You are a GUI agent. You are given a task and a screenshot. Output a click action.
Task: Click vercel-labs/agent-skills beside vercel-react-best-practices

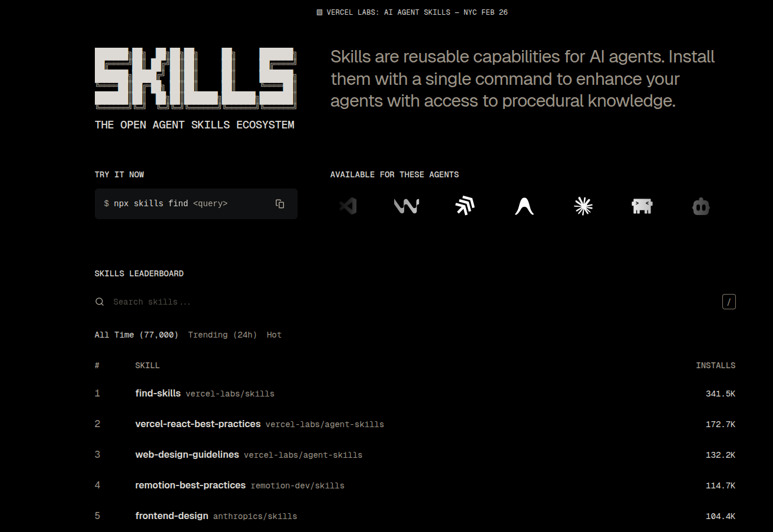tap(325, 424)
